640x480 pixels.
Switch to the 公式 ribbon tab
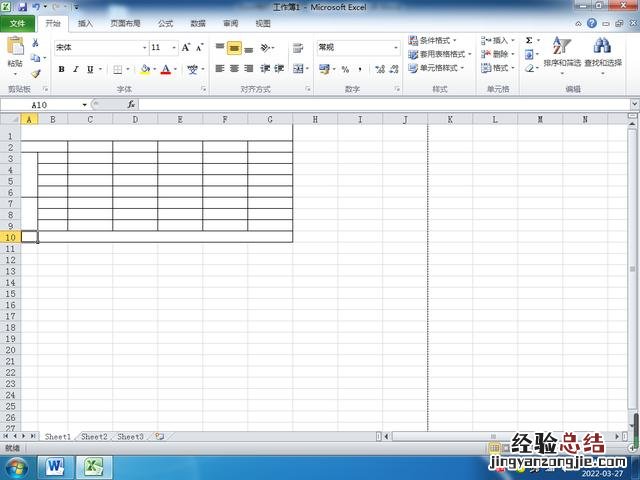(x=165, y=22)
